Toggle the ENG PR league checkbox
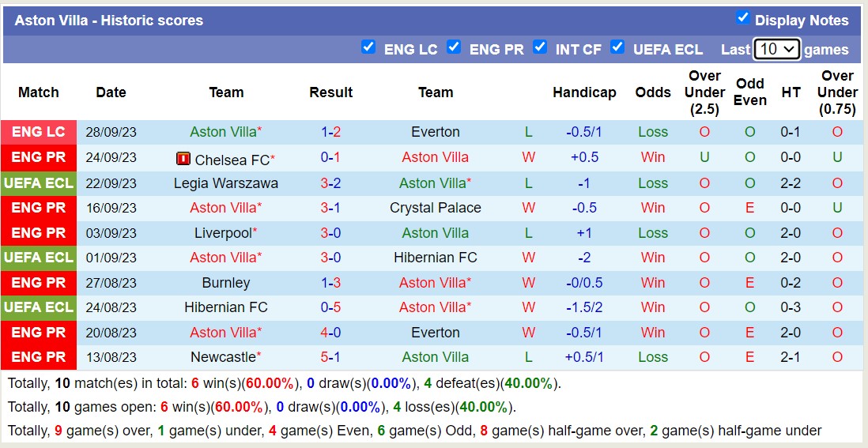 [x=454, y=47]
